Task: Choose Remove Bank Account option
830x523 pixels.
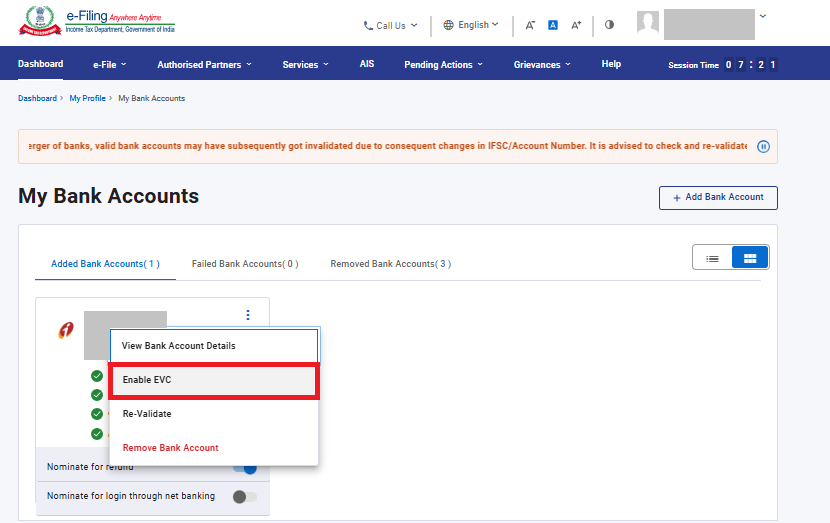Action: click(170, 448)
